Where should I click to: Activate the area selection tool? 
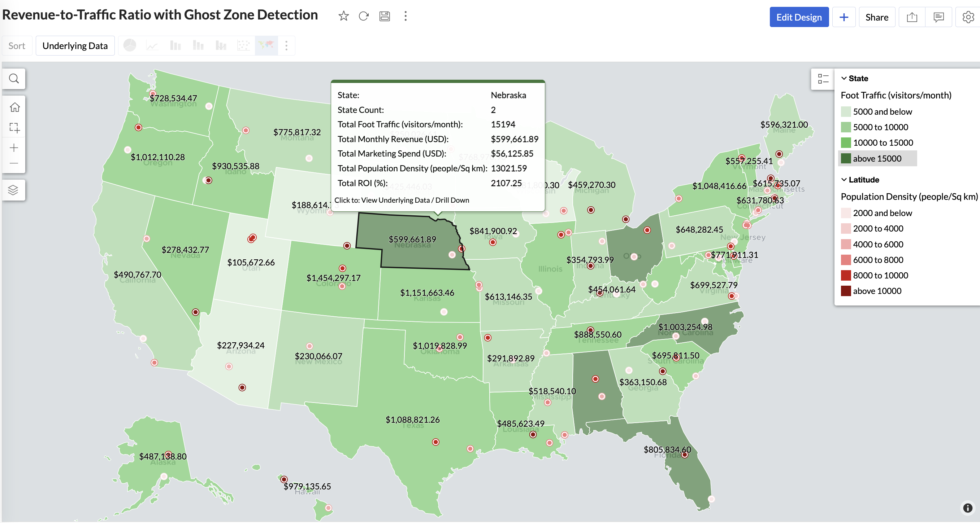(14, 128)
